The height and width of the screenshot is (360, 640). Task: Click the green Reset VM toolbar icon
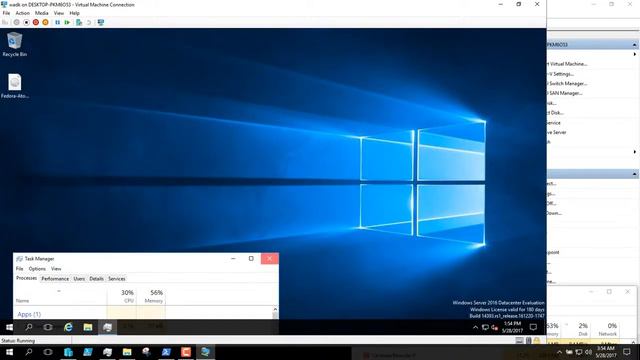coord(67,22)
